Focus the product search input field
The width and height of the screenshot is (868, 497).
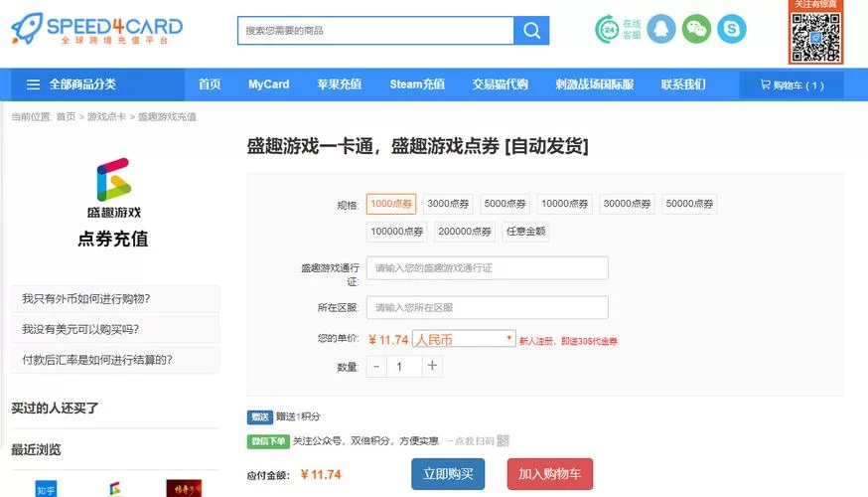click(375, 31)
